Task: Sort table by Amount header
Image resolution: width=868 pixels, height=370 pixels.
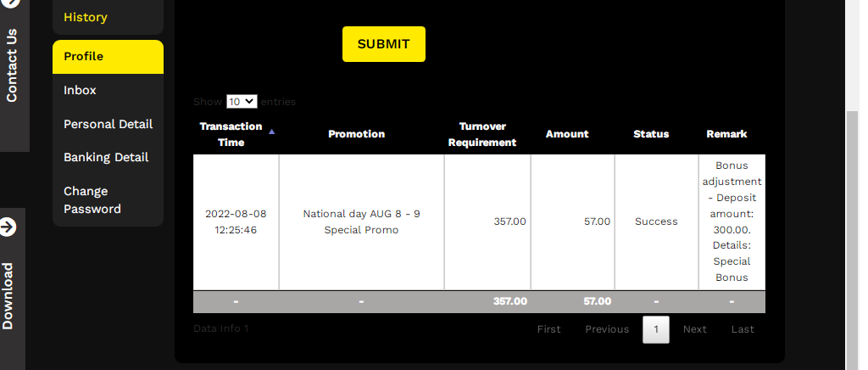Action: tap(567, 134)
